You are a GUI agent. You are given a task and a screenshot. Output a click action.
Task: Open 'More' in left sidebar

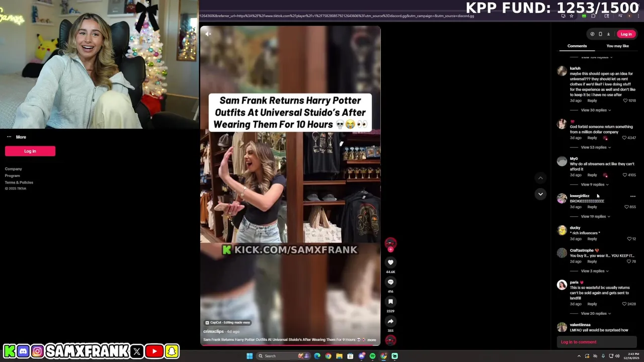21,137
